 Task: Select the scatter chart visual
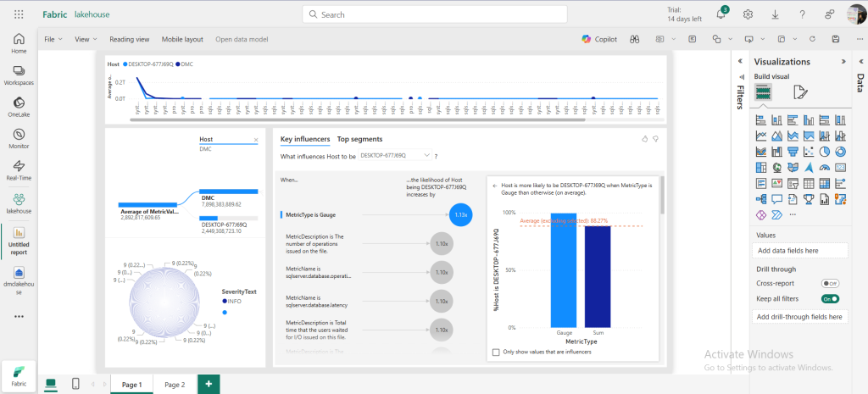pyautogui.click(x=809, y=151)
